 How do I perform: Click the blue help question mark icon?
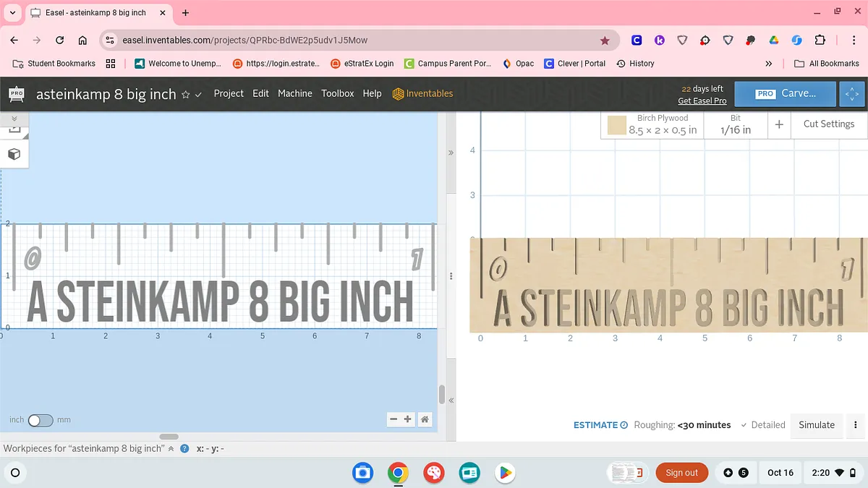point(184,448)
